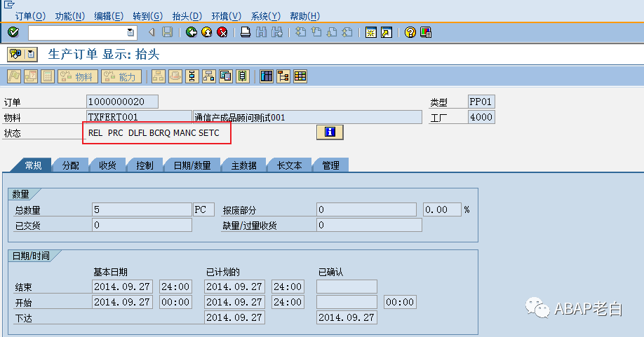Open the blue status information button
This screenshot has height=337, width=644.
(x=330, y=132)
